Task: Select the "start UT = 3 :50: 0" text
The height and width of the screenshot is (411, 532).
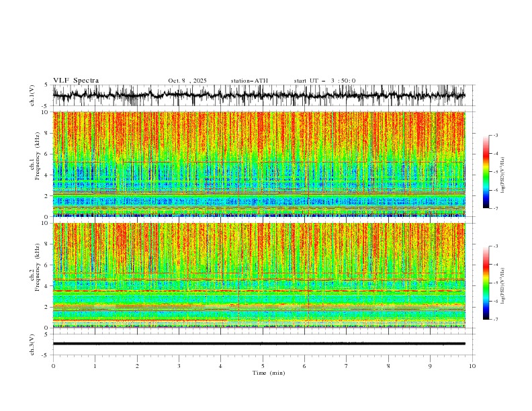Action: point(324,81)
